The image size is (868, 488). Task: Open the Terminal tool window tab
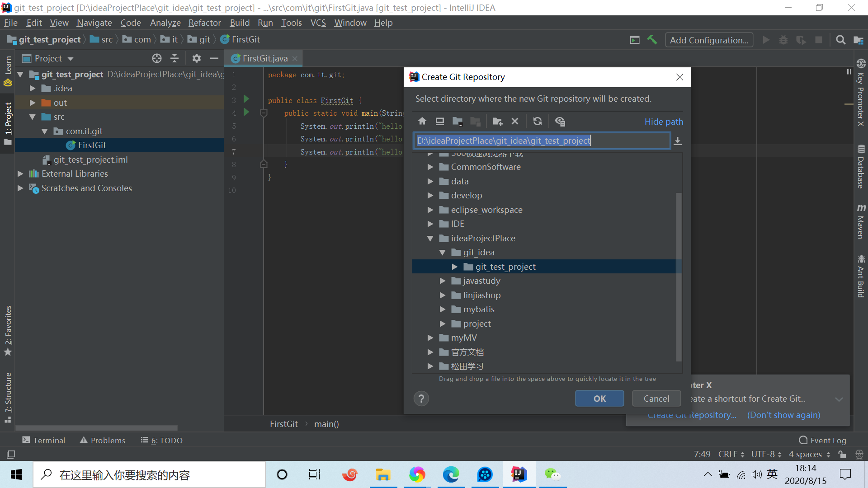coord(44,441)
